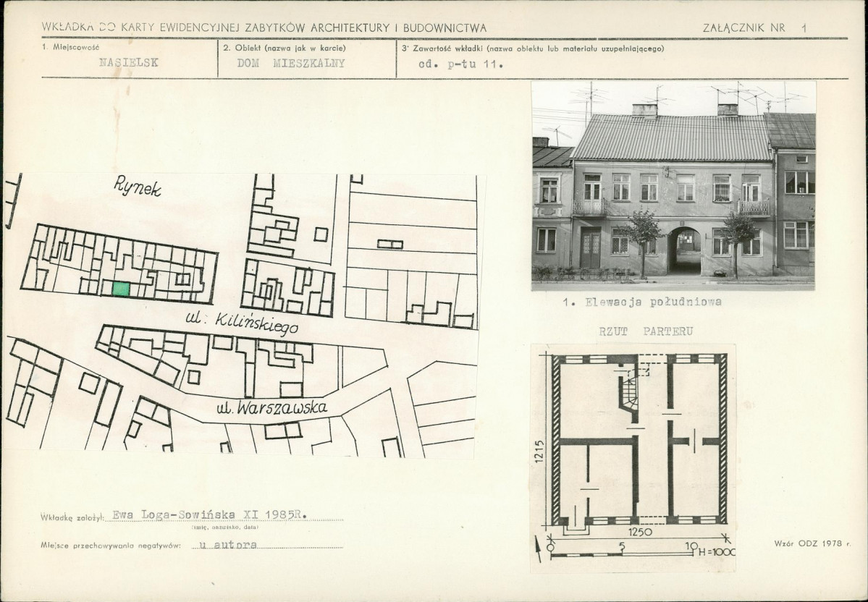This screenshot has width=868, height=602.
Task: Click the NASIELSK locality field
Action: pyautogui.click(x=128, y=62)
